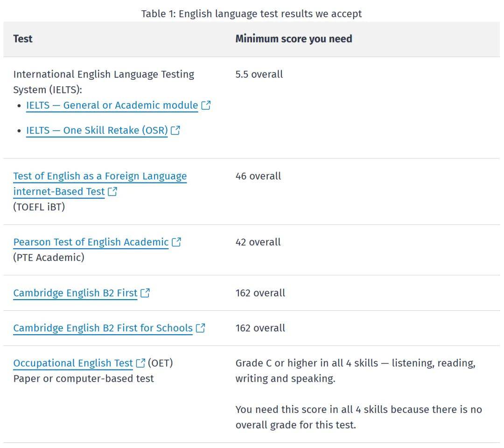Click external-link icon beside Pearson Test of English Academic
The height and width of the screenshot is (448, 504).
pyautogui.click(x=176, y=242)
